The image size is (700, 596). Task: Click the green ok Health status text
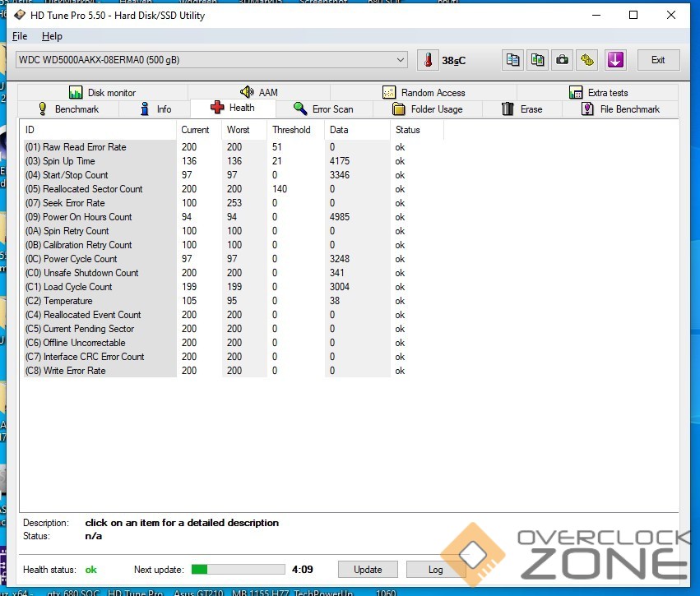click(91, 570)
